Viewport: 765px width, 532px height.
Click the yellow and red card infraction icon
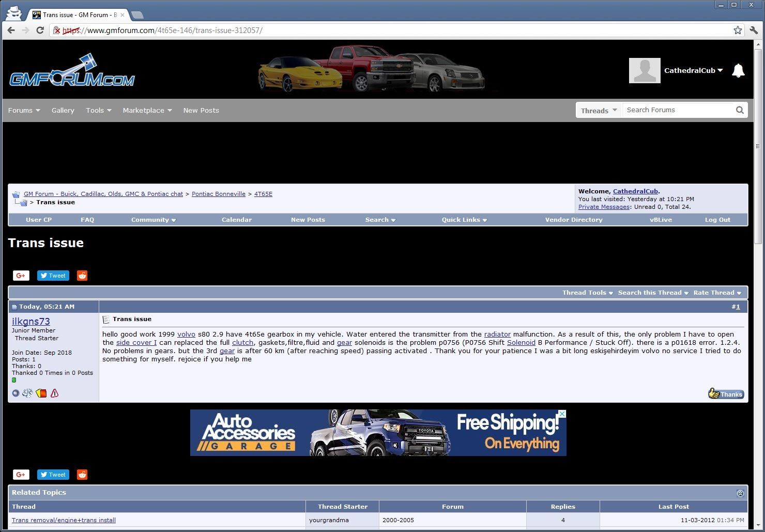[x=41, y=393]
